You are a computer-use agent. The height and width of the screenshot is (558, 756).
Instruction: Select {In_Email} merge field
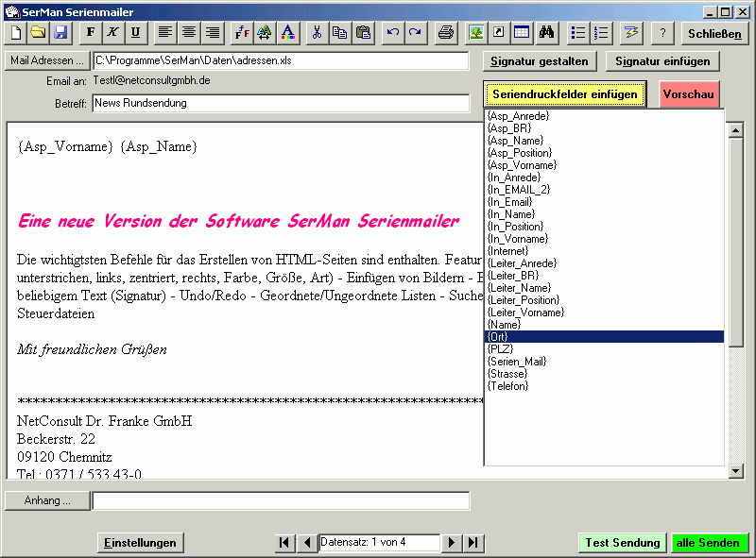coord(604,202)
